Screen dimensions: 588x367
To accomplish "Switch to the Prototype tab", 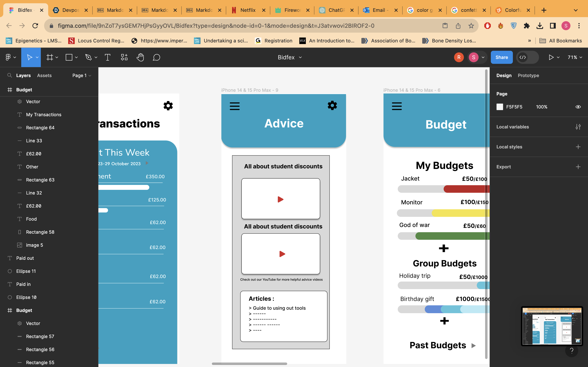I will coord(528,75).
